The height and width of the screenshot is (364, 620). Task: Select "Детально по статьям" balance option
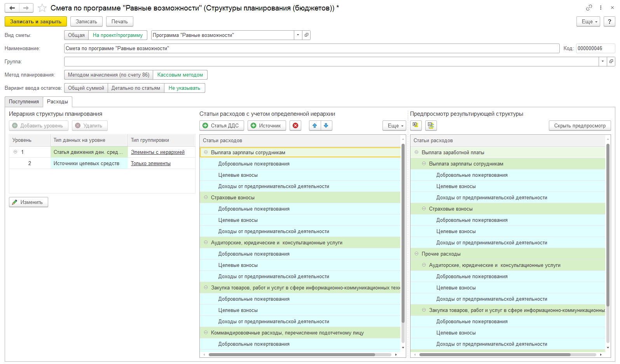(x=136, y=88)
